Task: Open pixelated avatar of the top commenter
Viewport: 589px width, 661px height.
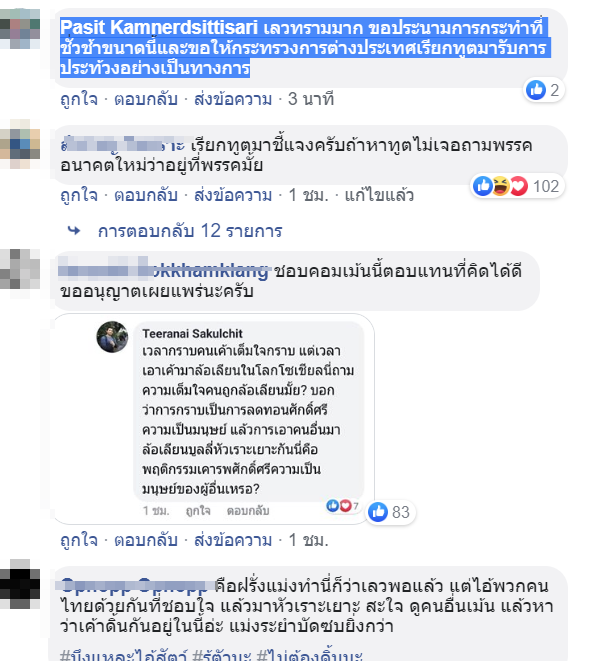Action: pos(20,28)
